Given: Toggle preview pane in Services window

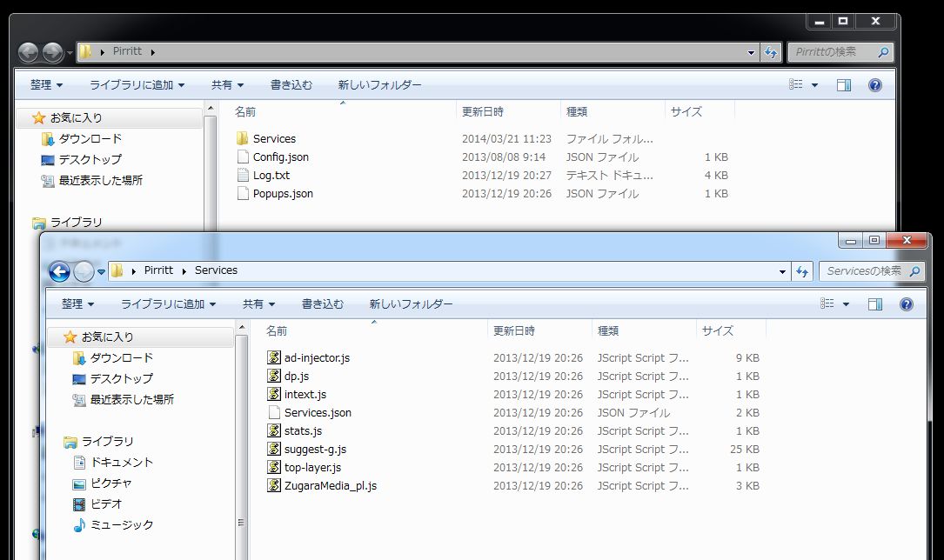Looking at the screenshot, I should click(874, 304).
